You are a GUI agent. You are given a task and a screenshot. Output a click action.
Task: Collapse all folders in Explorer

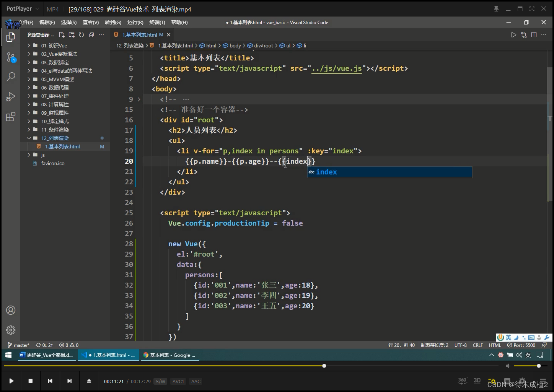[x=91, y=35]
